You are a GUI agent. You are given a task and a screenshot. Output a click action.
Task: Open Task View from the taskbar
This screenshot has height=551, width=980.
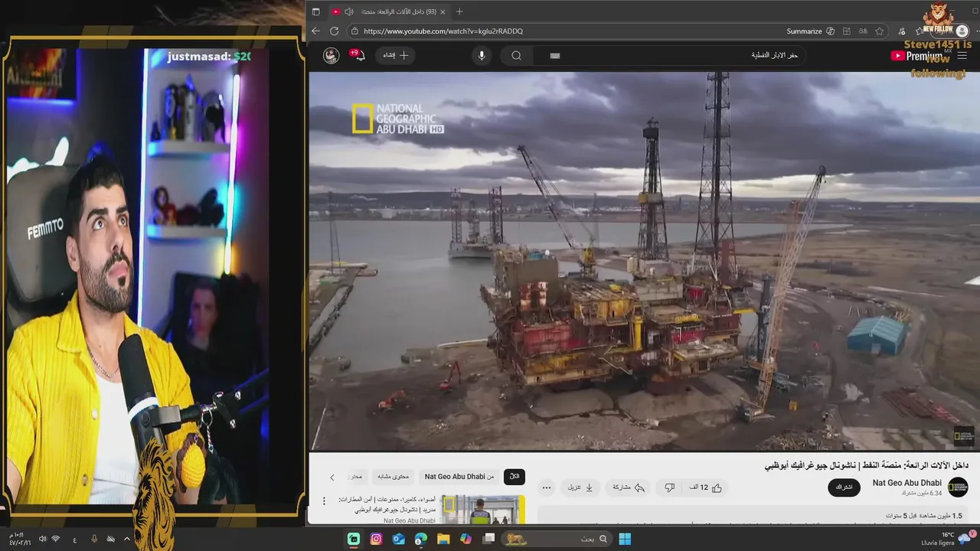pos(488,539)
